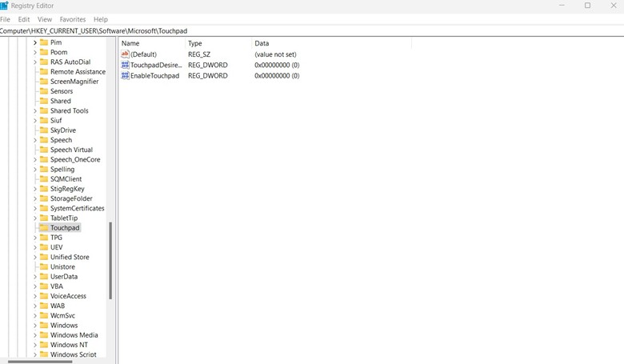This screenshot has width=624, height=364.
Task: Click the Unified Store folder icon
Action: pos(44,257)
